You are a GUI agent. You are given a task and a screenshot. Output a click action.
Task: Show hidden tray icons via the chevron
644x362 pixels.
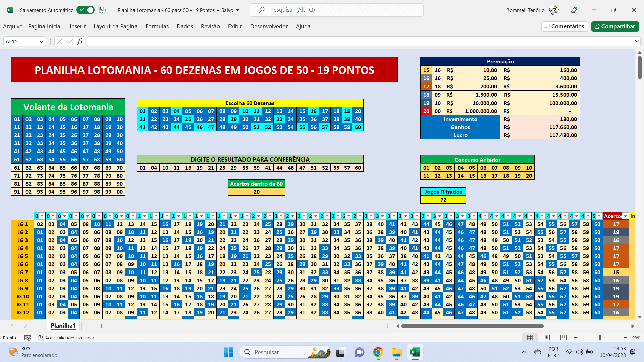(524, 352)
